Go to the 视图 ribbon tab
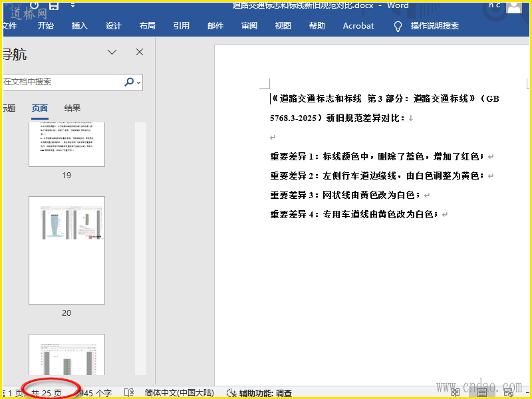This screenshot has height=399, width=532. (x=283, y=26)
